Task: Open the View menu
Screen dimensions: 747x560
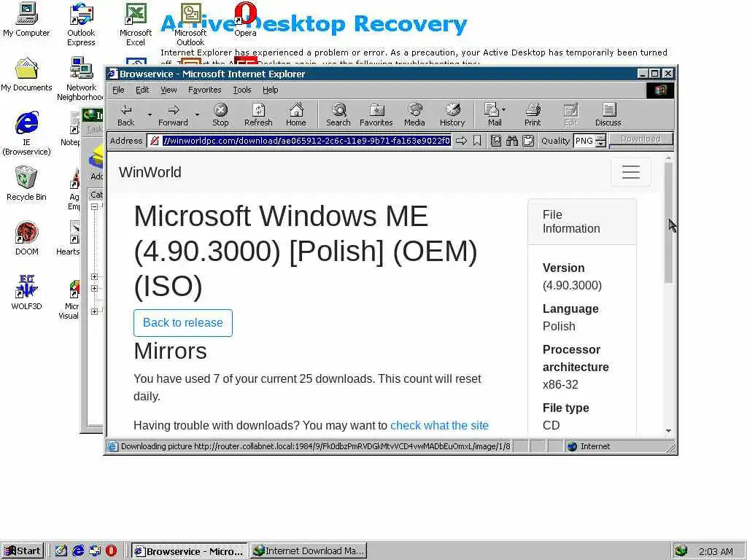Action: point(169,90)
